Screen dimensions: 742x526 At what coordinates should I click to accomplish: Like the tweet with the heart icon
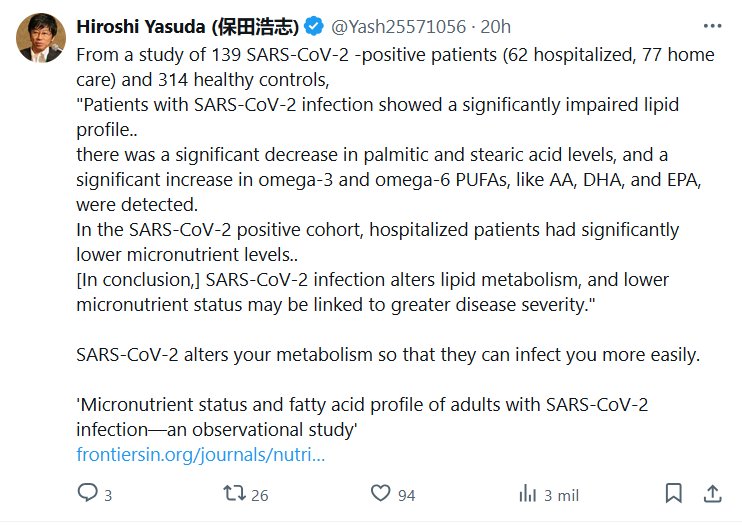point(380,493)
